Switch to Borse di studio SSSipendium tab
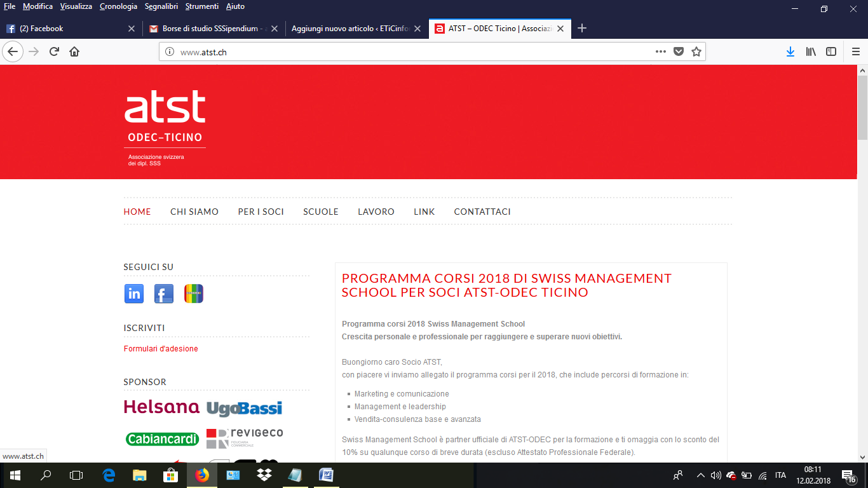This screenshot has height=488, width=868. pyautogui.click(x=214, y=29)
